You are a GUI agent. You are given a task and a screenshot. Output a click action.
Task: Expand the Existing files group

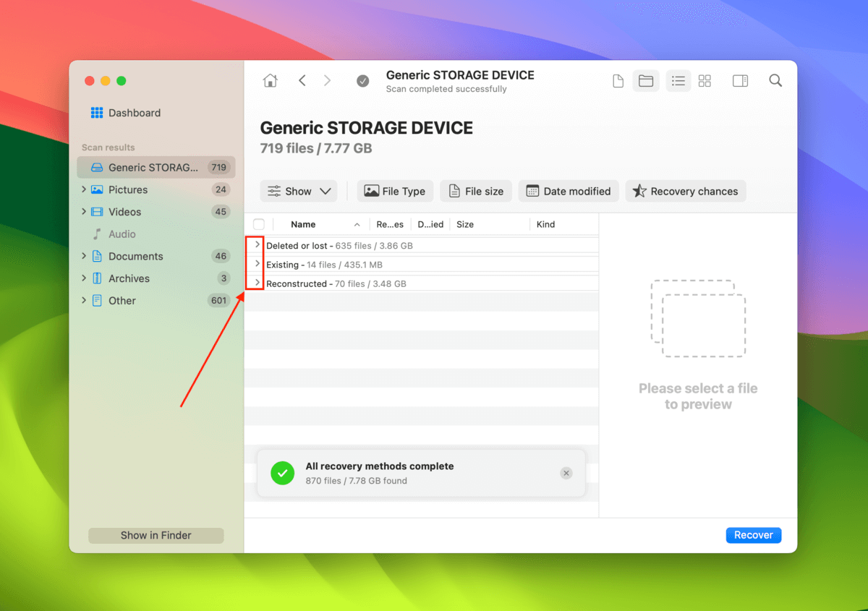258,264
